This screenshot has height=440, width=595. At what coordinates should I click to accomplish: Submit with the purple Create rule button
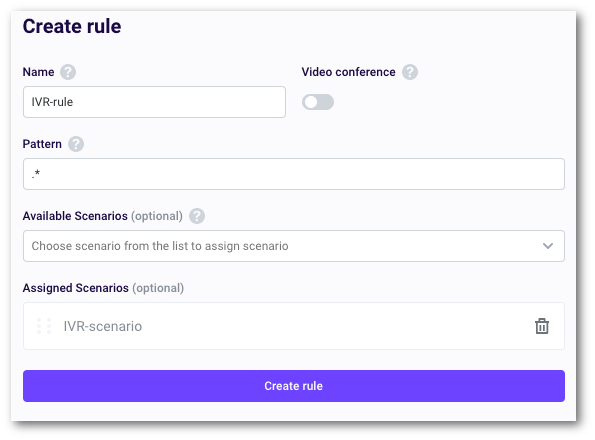pyautogui.click(x=294, y=386)
